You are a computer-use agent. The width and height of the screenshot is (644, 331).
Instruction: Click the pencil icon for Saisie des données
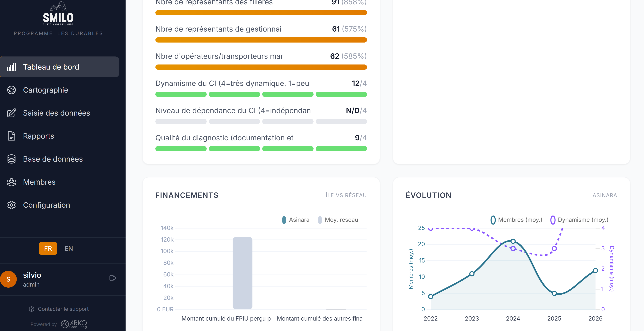(12, 113)
